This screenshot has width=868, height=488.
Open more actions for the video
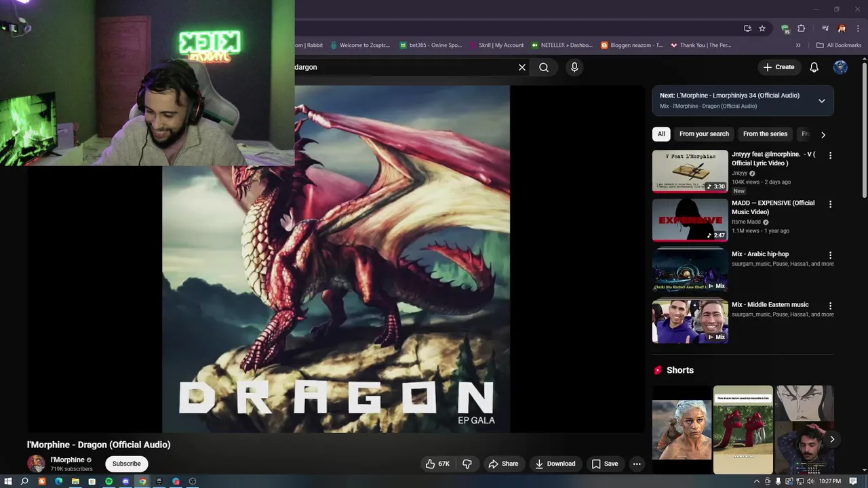[637, 464]
